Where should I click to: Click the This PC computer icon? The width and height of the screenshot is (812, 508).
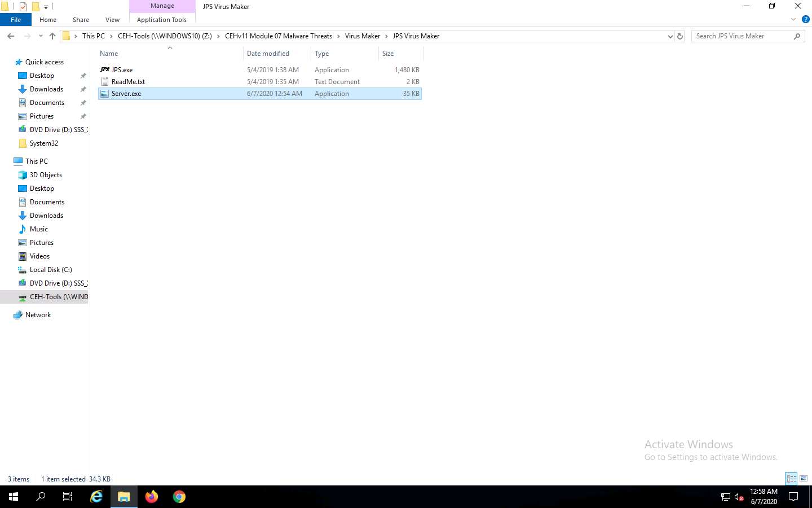coord(18,161)
